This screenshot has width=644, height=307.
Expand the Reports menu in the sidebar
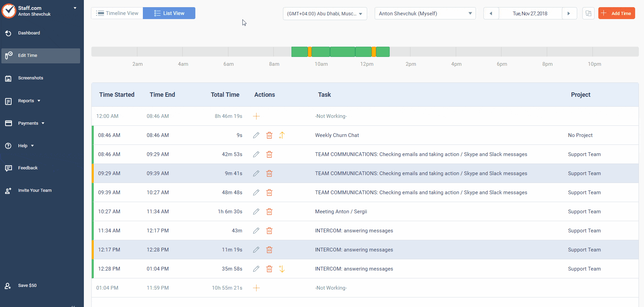pos(29,101)
